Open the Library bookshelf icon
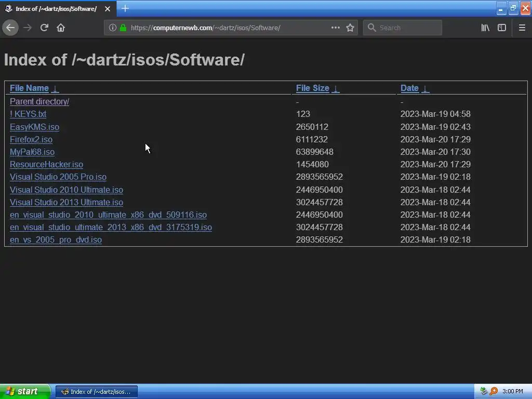This screenshot has width=532, height=399. [485, 28]
